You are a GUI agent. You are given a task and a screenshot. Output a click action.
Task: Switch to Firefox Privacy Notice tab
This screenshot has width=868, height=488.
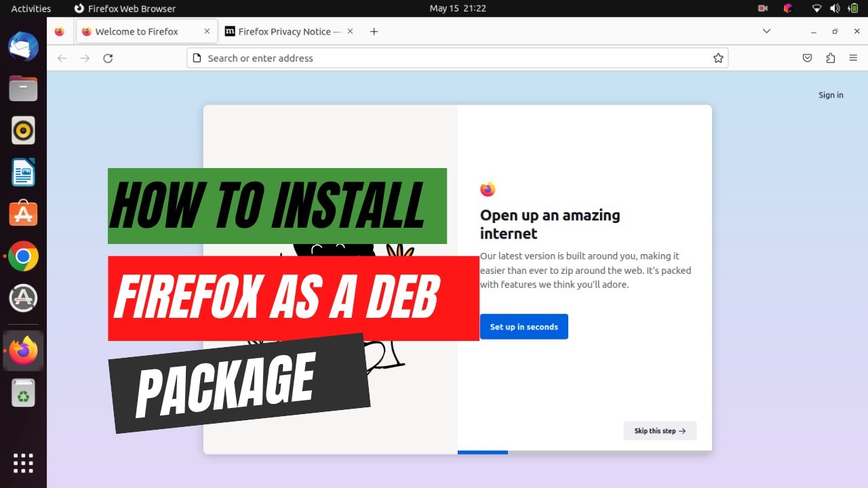[290, 31]
